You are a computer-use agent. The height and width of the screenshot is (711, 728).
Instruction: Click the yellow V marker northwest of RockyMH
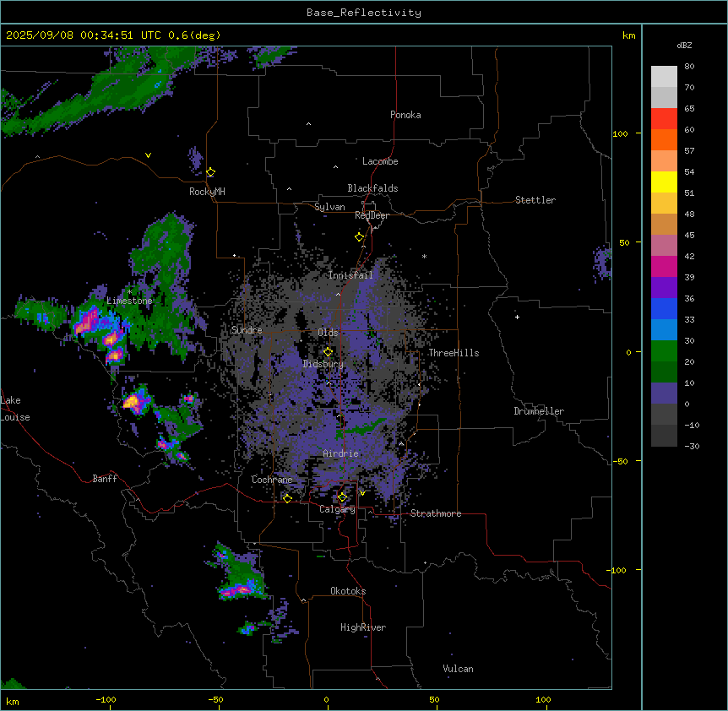148,155
